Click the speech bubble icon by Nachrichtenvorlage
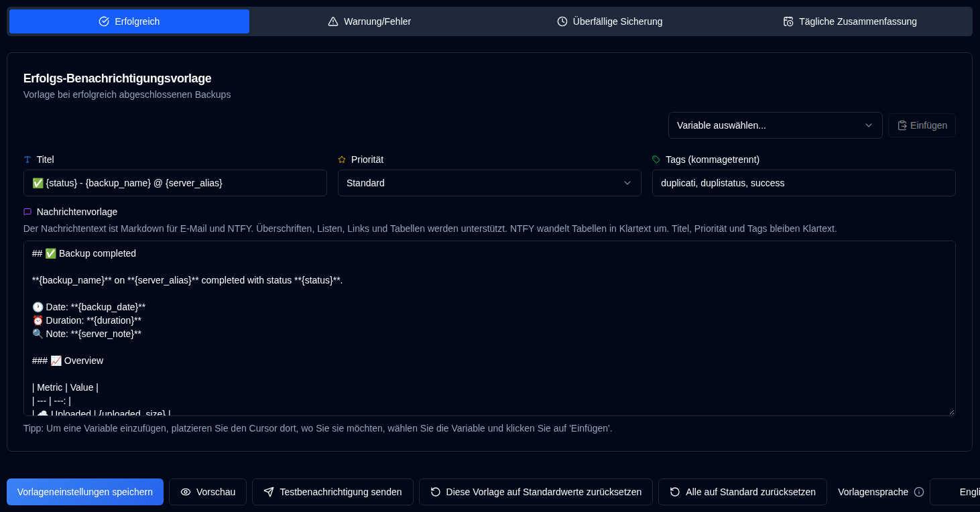Viewport: 980px width, 512px height. tap(27, 212)
